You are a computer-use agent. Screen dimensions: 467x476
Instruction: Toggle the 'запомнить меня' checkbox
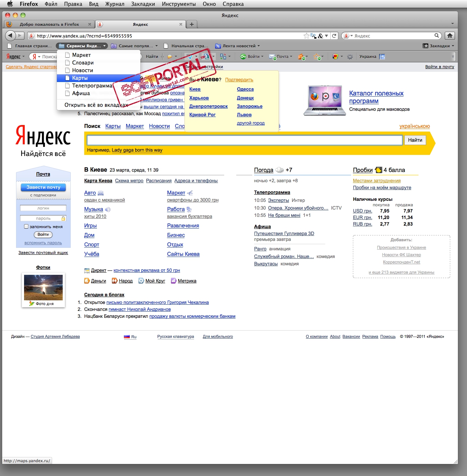26,226
